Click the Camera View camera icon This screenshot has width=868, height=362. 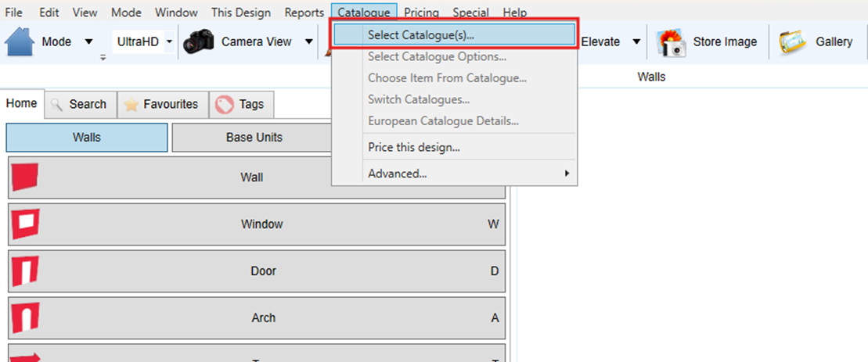point(199,42)
